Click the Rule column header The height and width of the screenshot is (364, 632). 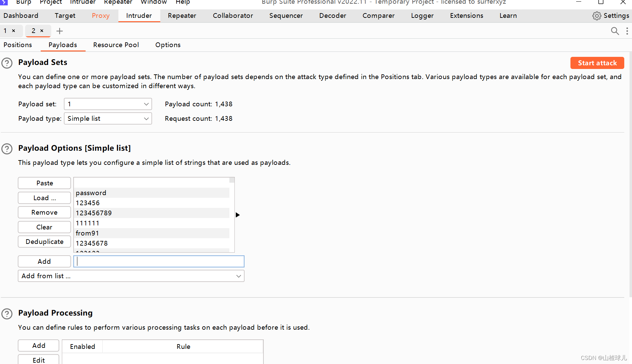[183, 347]
